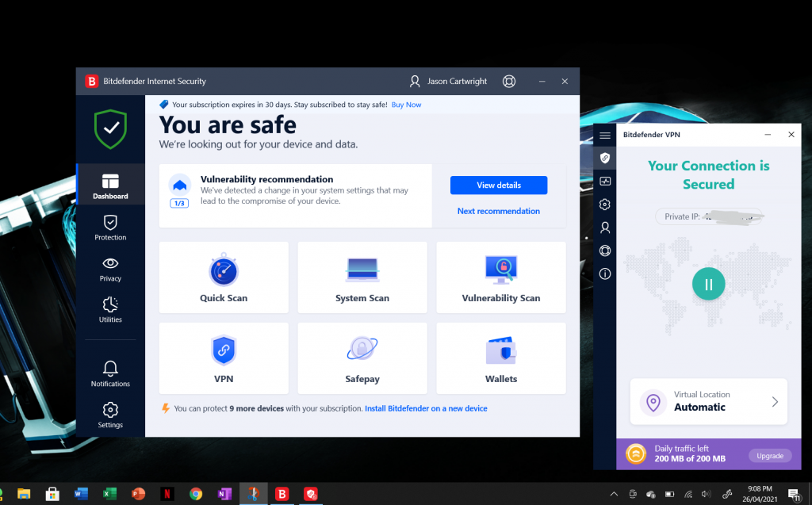This screenshot has width=812, height=505.
Task: Open the VPN info icon
Action: (604, 274)
